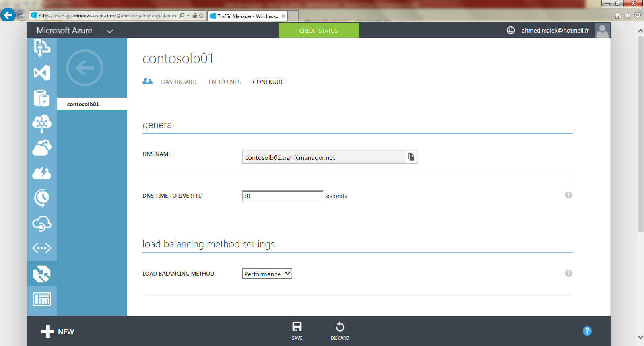The height and width of the screenshot is (346, 644).
Task: Open the Load Balancing Method dropdown
Action: (x=267, y=274)
